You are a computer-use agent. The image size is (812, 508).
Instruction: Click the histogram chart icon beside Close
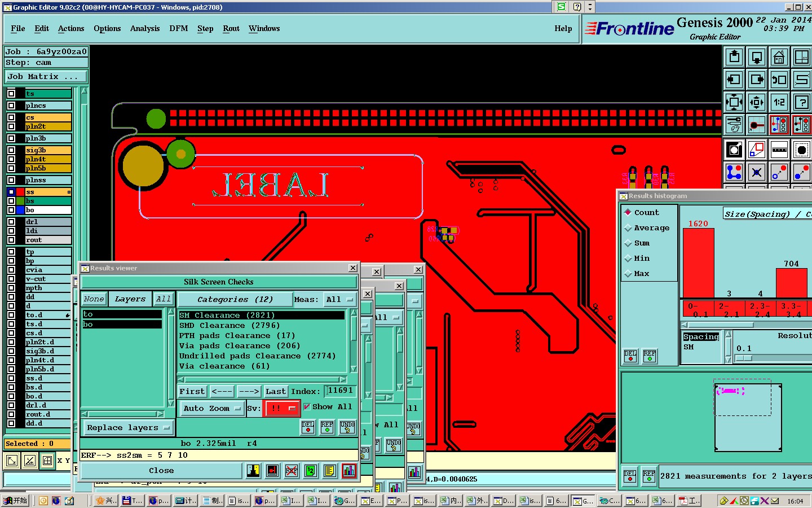pos(349,471)
